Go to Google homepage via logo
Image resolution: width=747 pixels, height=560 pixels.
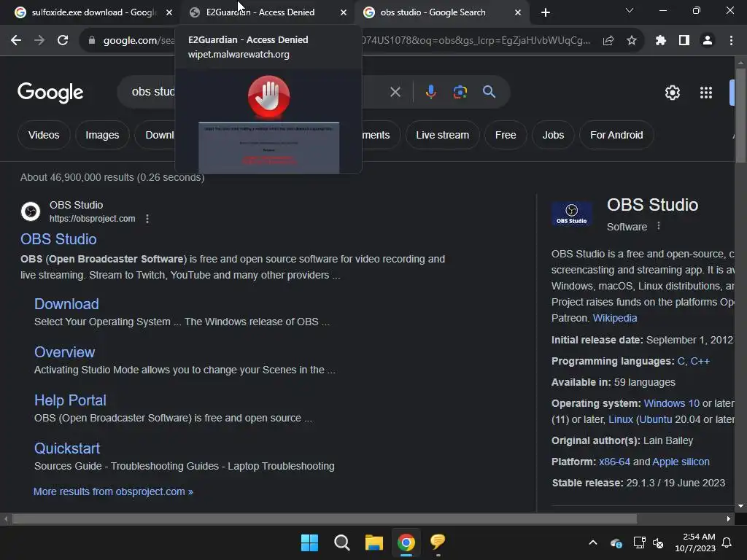[50, 93]
